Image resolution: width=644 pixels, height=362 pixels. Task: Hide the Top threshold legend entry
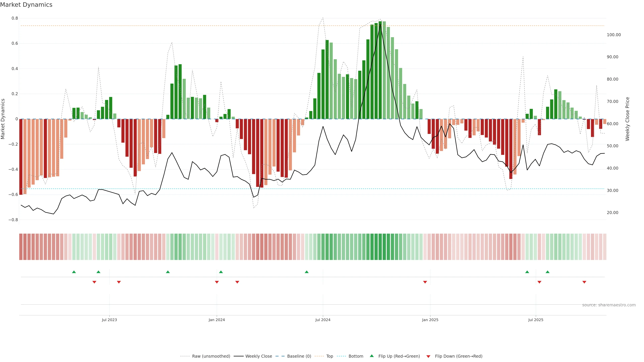tap(330, 356)
